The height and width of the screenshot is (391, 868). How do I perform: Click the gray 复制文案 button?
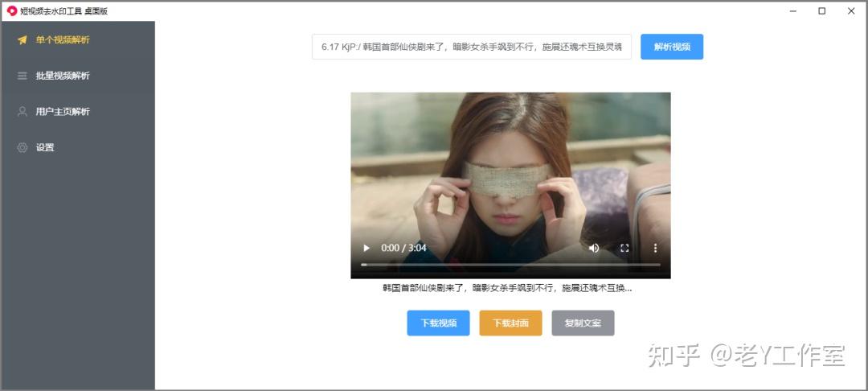pyautogui.click(x=583, y=323)
